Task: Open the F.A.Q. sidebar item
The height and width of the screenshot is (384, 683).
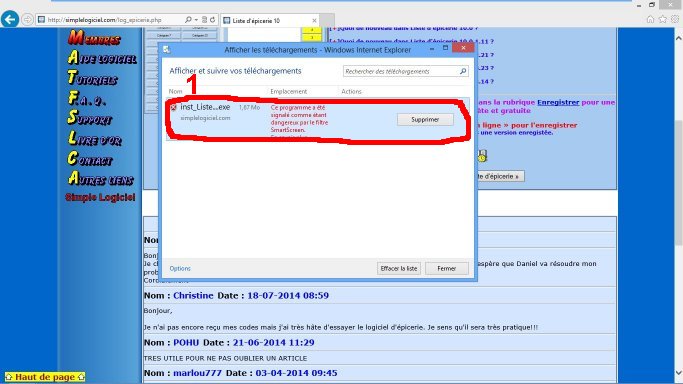Action: (87, 98)
